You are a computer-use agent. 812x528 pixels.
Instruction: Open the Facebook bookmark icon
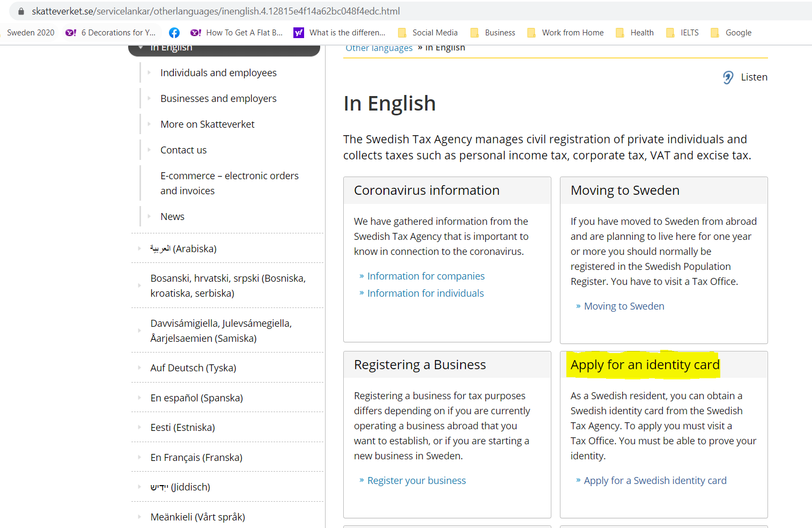[x=174, y=32]
